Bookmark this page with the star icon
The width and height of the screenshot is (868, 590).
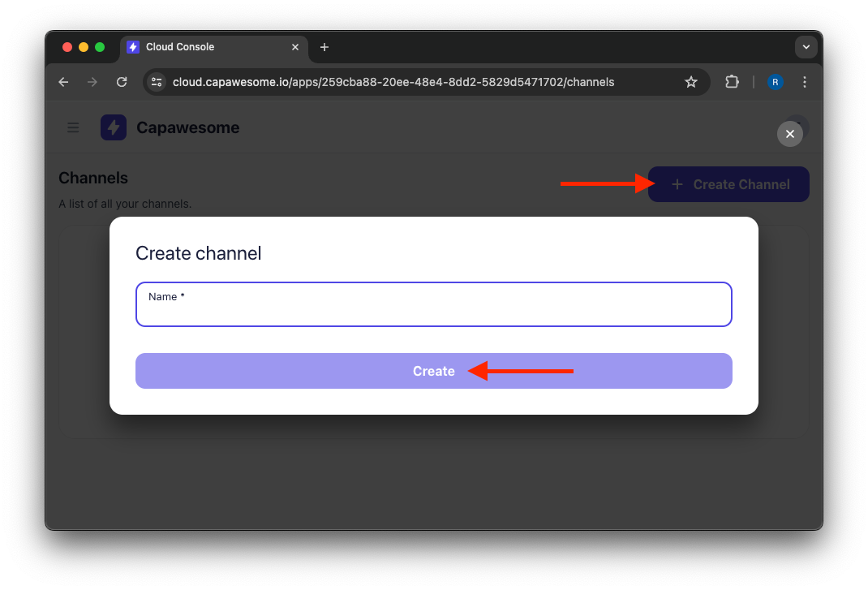(x=691, y=82)
